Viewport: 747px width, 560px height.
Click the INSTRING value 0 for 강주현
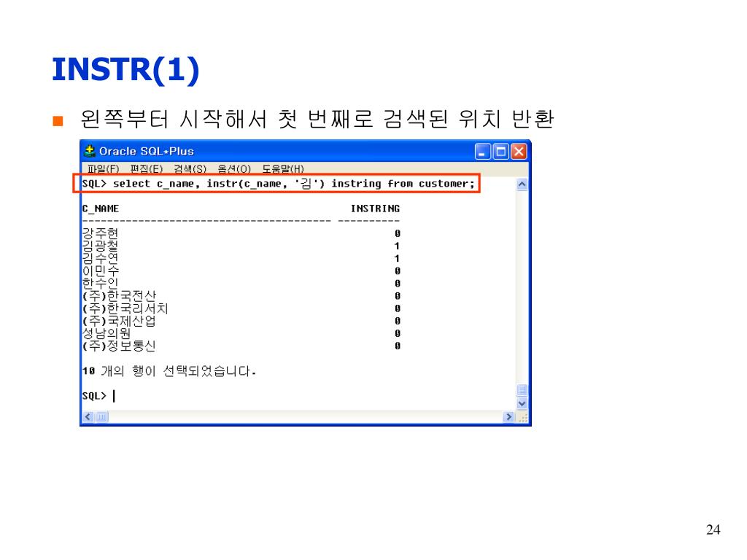tap(397, 233)
